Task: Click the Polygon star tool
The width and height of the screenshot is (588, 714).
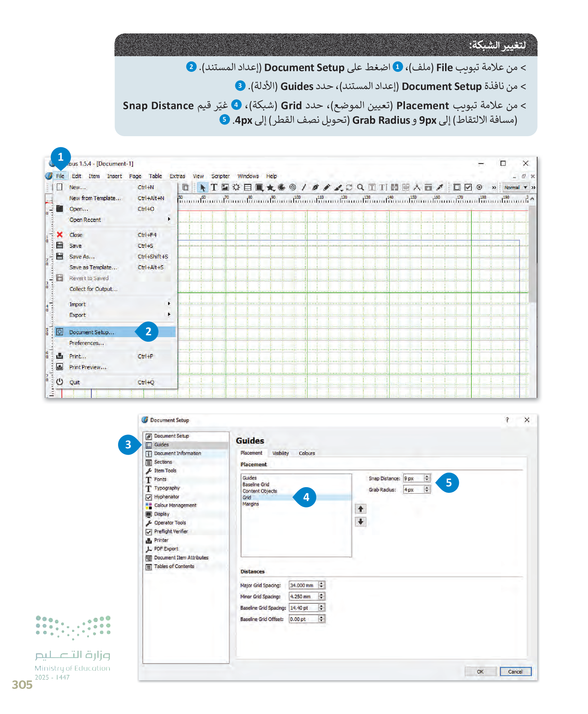Action: 271,187
